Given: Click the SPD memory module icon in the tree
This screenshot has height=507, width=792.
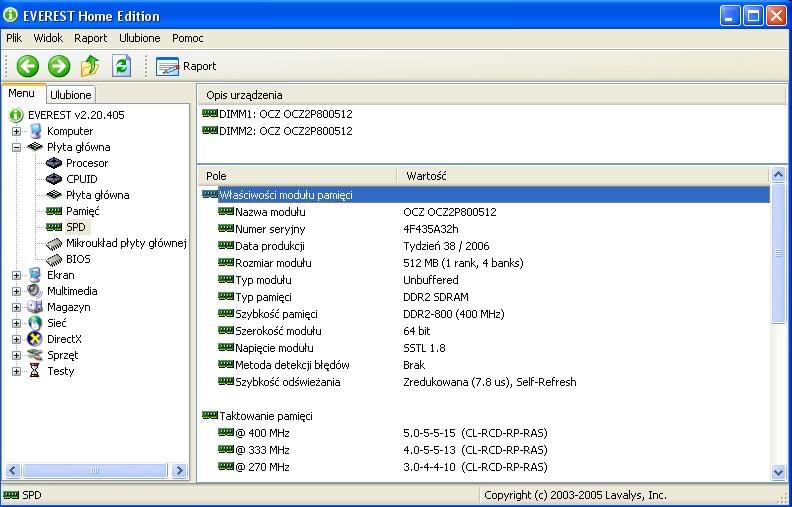Looking at the screenshot, I should click(x=54, y=227).
